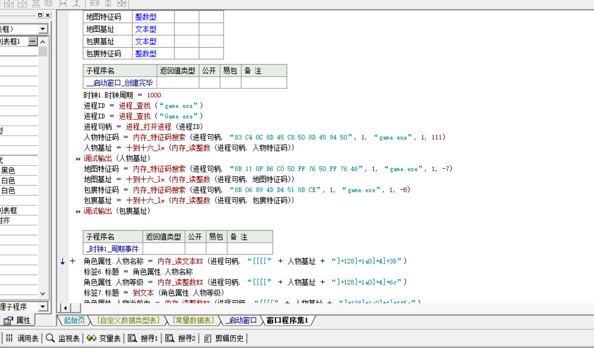Click the ... button next to 列表框1
Viewport: 594px width, 364px height.
pos(32,41)
